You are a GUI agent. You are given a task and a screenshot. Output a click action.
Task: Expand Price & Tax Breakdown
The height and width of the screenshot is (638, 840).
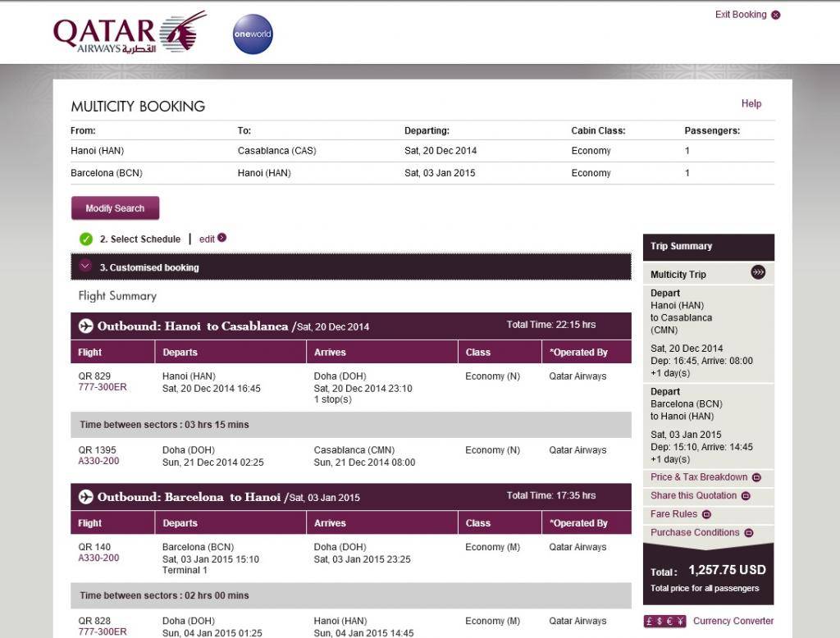coord(699,476)
